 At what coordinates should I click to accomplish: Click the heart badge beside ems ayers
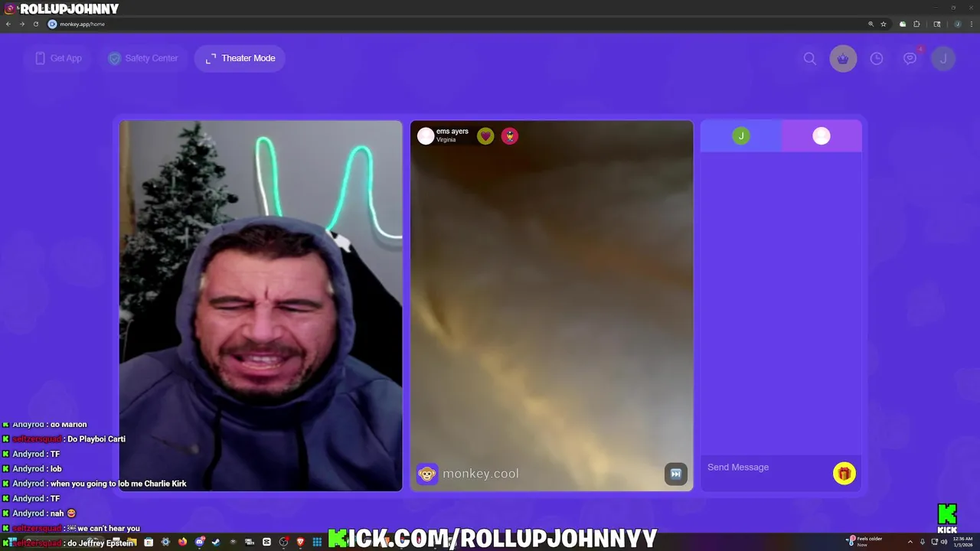(x=485, y=136)
